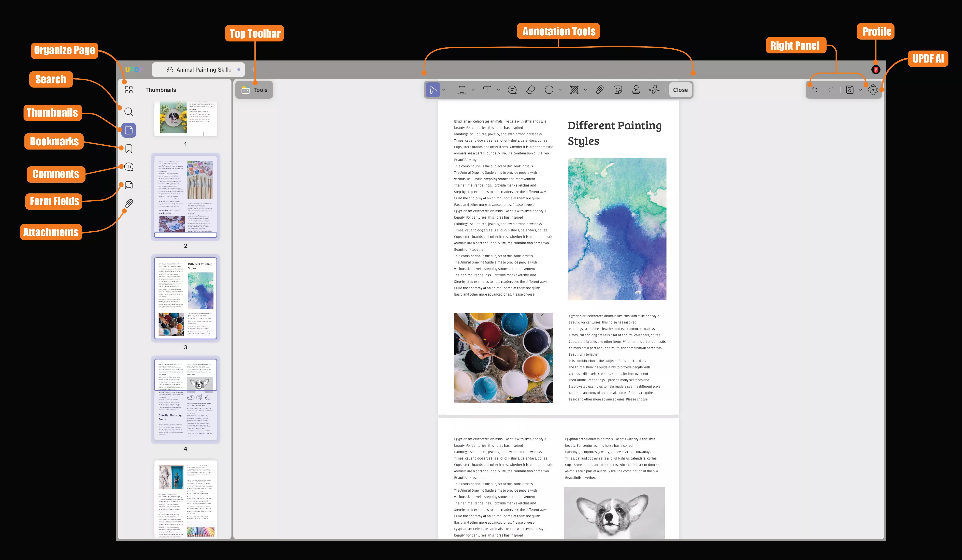The image size is (962, 560).
Task: Click the Close button in annotation toolbar
Action: (680, 90)
